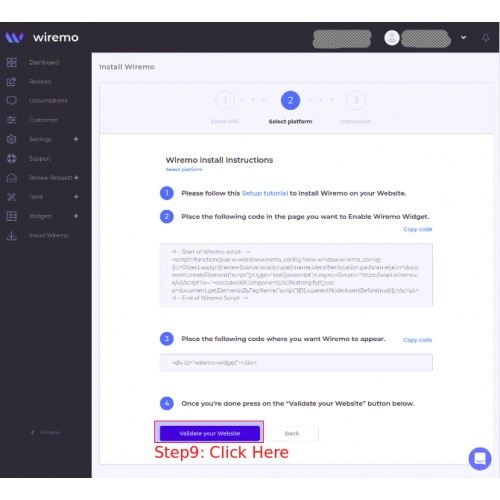Viewport: 500px width, 500px height.
Task: Expand the Widgets submenu plus
Action: tap(76, 216)
